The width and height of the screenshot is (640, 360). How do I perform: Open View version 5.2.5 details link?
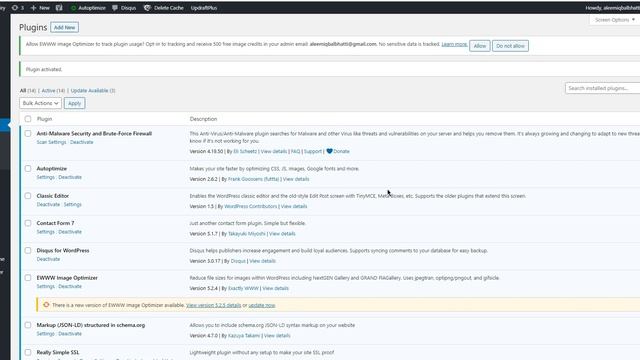point(213,305)
